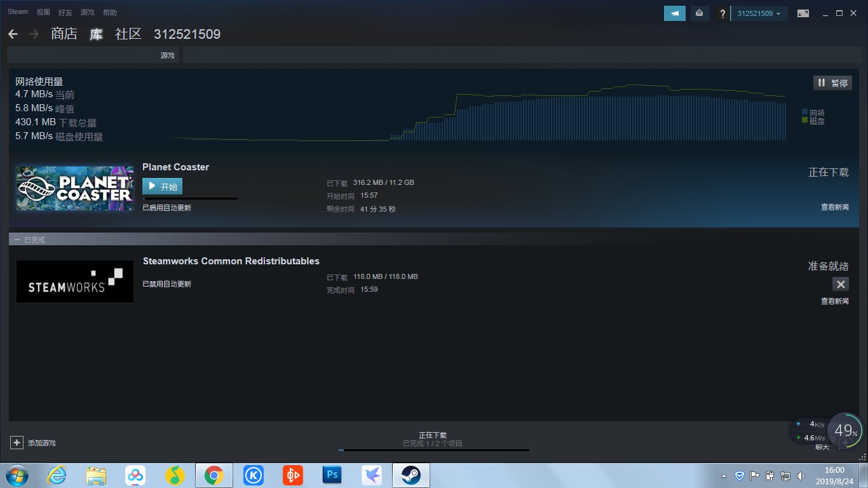Screen dimensions: 868x488
Task: Open the question mark help icon
Action: pyautogui.click(x=722, y=13)
